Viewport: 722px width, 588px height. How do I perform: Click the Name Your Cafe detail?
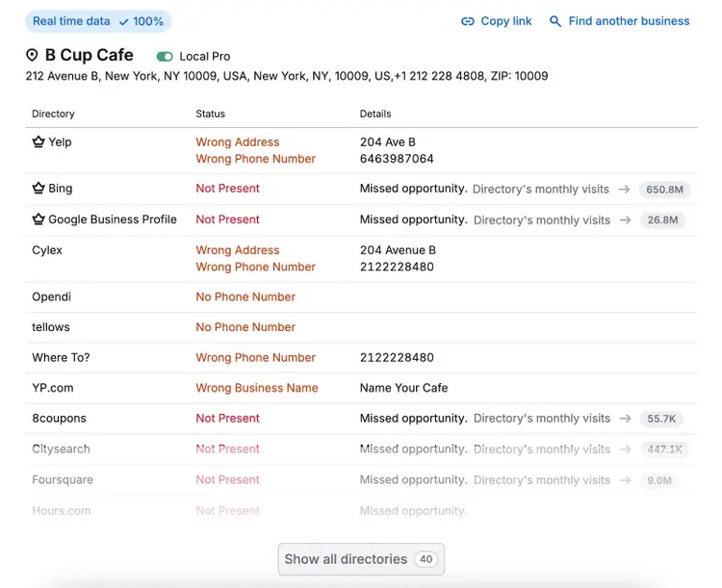(x=403, y=388)
